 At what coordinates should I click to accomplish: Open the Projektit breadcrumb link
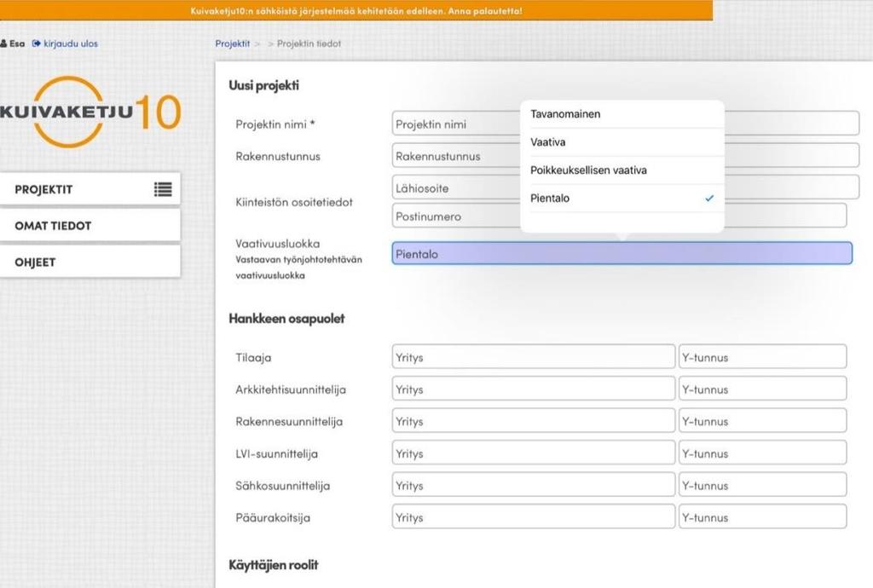pyautogui.click(x=233, y=43)
